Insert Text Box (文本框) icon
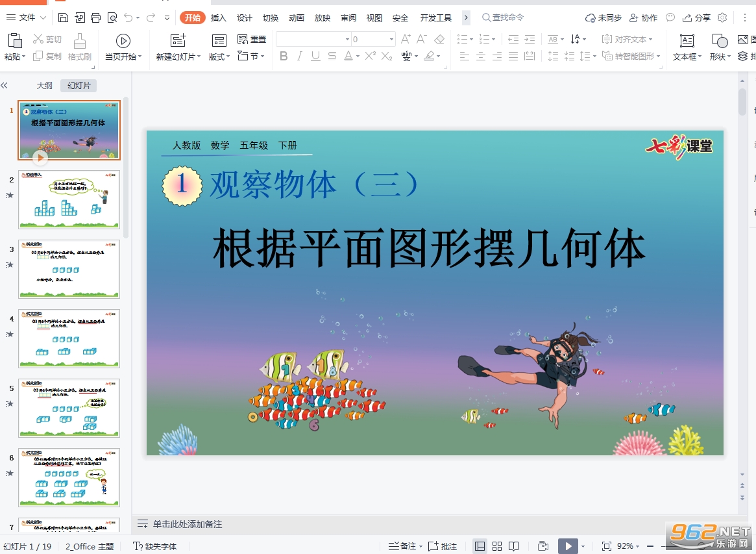Viewport: 756px width, 554px height. (x=687, y=40)
